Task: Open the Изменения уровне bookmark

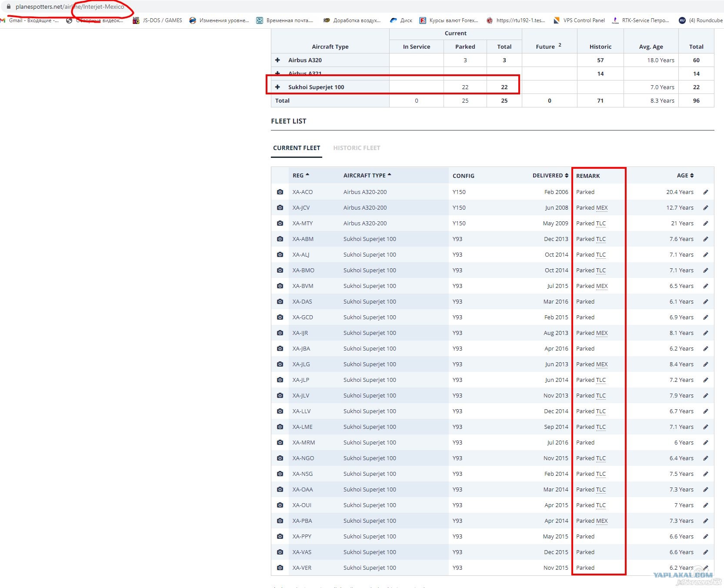Action: coord(219,20)
